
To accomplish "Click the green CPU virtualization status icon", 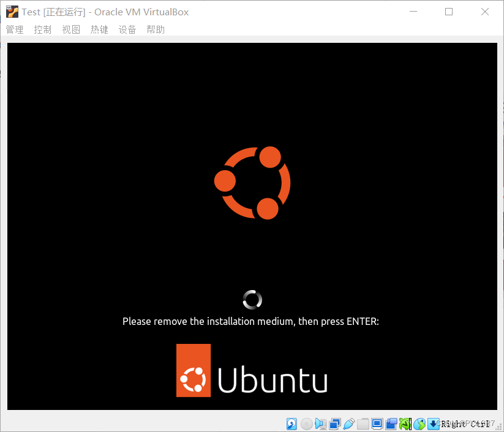I will pos(405,424).
